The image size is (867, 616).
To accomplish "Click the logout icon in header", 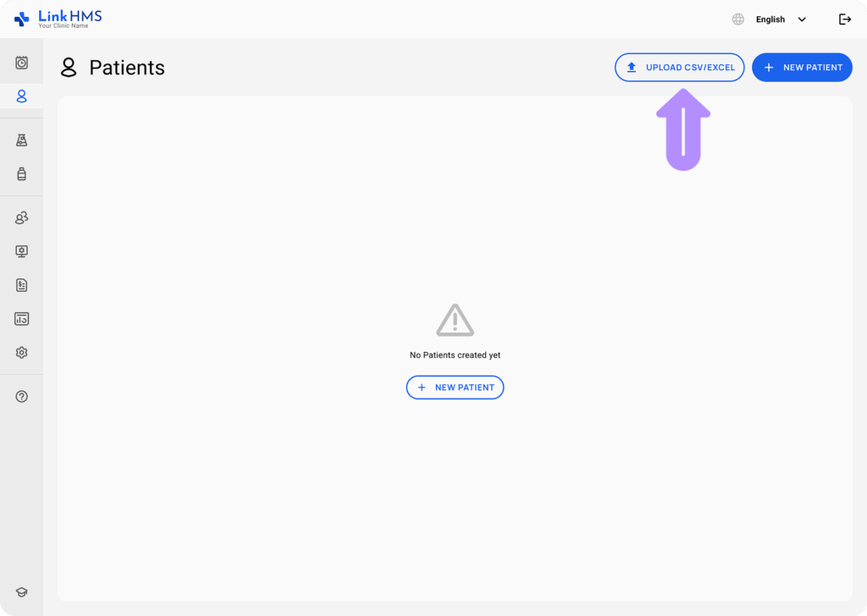I will pos(844,19).
